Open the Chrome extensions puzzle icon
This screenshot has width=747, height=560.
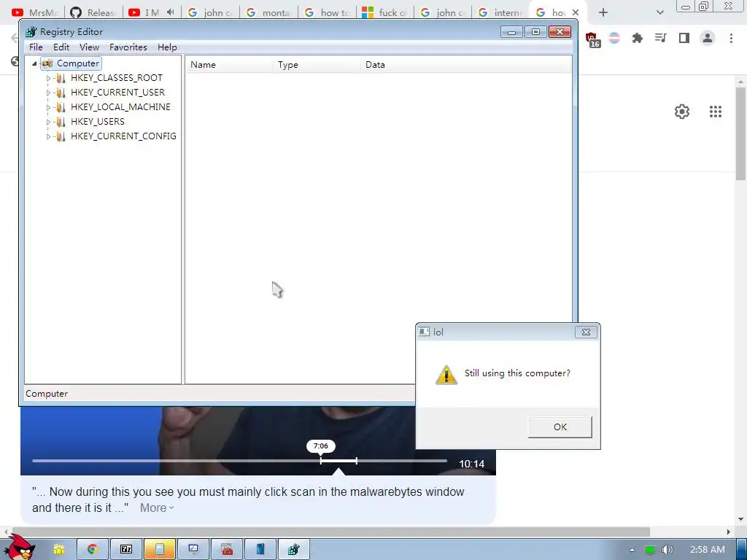638,38
